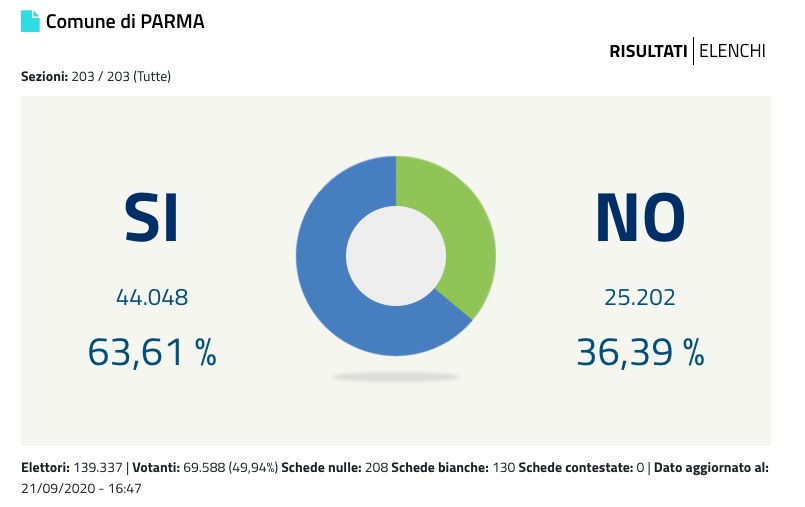Click the Sezioni 203 / 203 (Tutte) text
Screen dimensions: 805x507
pyautogui.click(x=96, y=77)
